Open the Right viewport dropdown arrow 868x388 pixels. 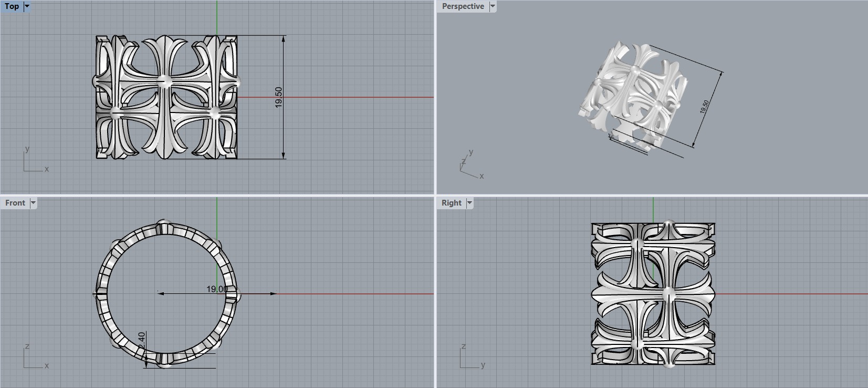coord(469,203)
